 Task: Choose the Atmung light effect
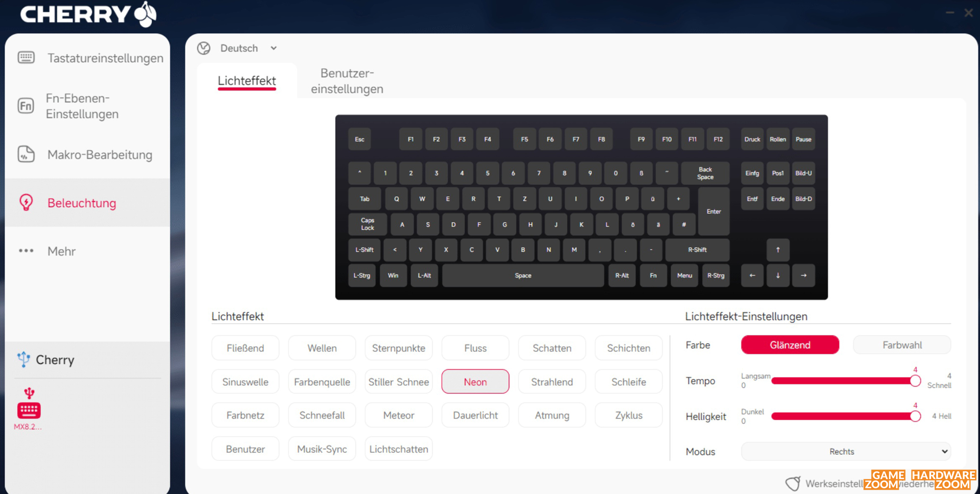(552, 416)
